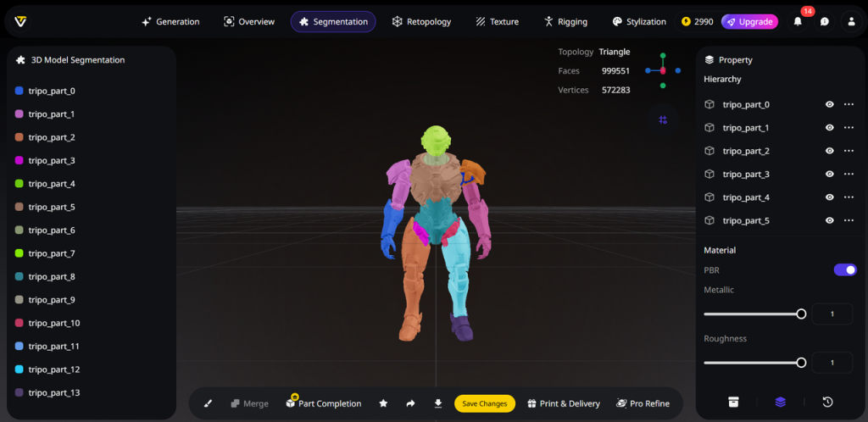
Task: Open the archive box icon
Action: pos(733,403)
